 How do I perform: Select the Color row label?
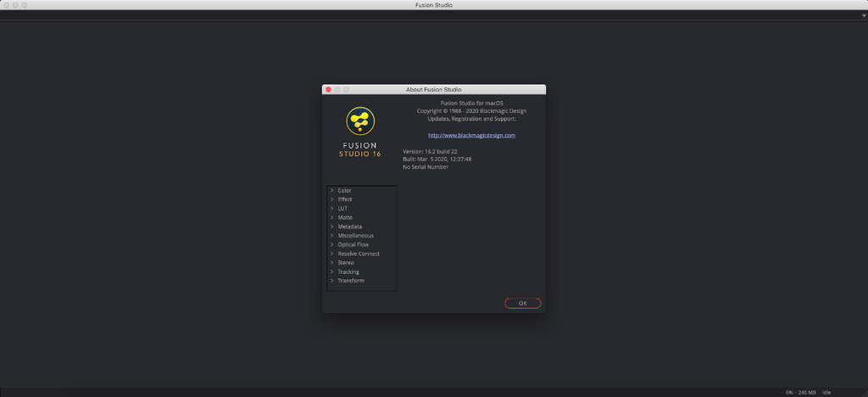pyautogui.click(x=344, y=191)
